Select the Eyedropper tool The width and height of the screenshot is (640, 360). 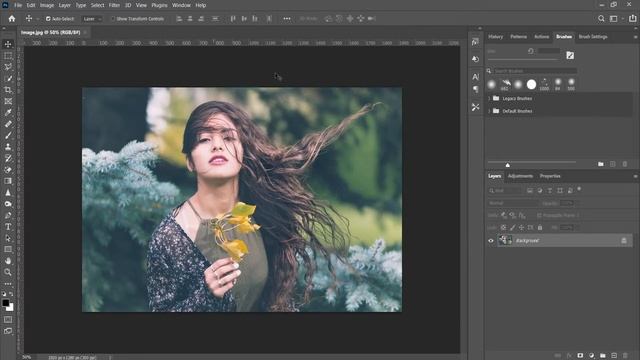(x=8, y=113)
